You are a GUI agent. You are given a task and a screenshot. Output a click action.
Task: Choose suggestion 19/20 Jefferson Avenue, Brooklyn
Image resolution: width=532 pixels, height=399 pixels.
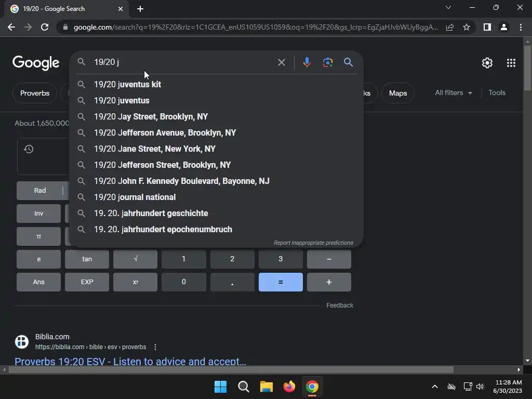[x=216, y=132]
